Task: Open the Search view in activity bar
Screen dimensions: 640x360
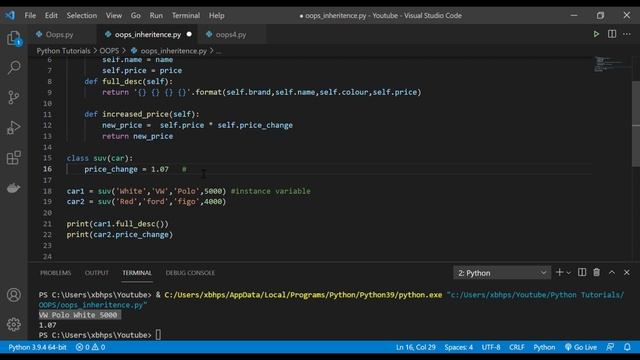Action: tap(14, 67)
